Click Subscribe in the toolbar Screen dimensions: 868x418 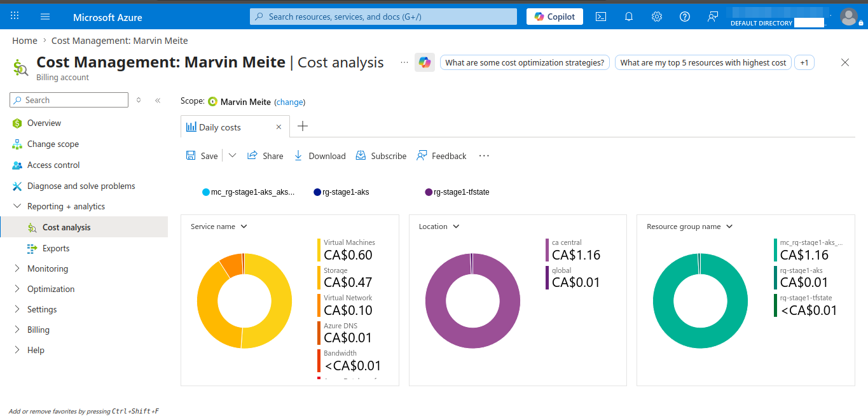pos(381,156)
